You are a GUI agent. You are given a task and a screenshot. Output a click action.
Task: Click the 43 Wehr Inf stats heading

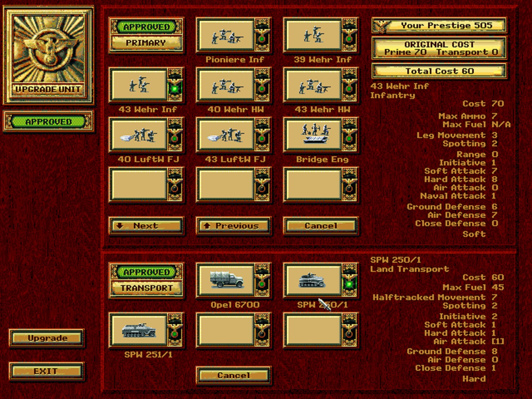click(399, 86)
